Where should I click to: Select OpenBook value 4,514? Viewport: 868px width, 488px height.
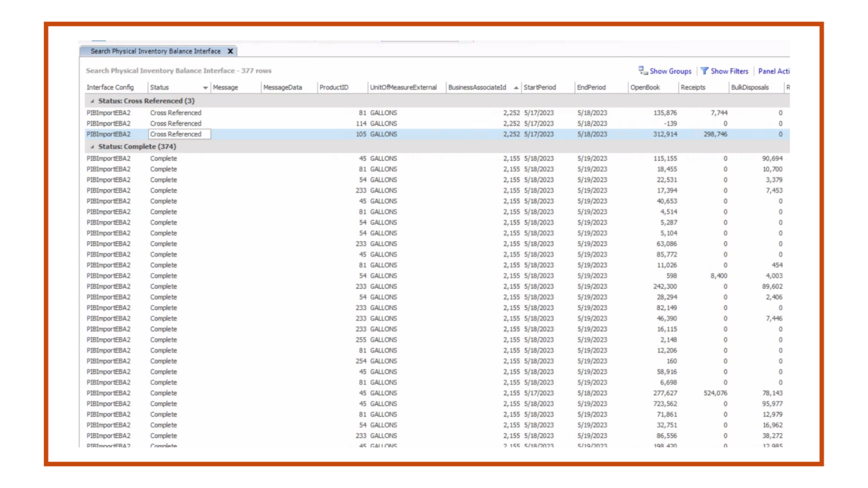(x=669, y=212)
